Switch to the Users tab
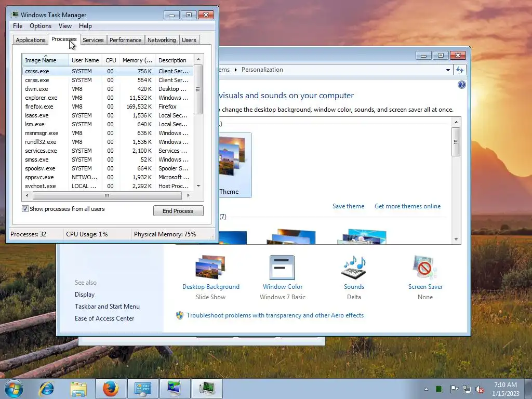The height and width of the screenshot is (399, 532). [189, 40]
